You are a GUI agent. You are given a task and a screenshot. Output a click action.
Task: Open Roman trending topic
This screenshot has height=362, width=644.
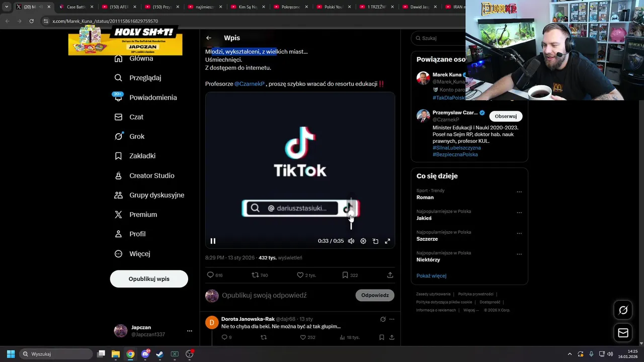point(425,197)
